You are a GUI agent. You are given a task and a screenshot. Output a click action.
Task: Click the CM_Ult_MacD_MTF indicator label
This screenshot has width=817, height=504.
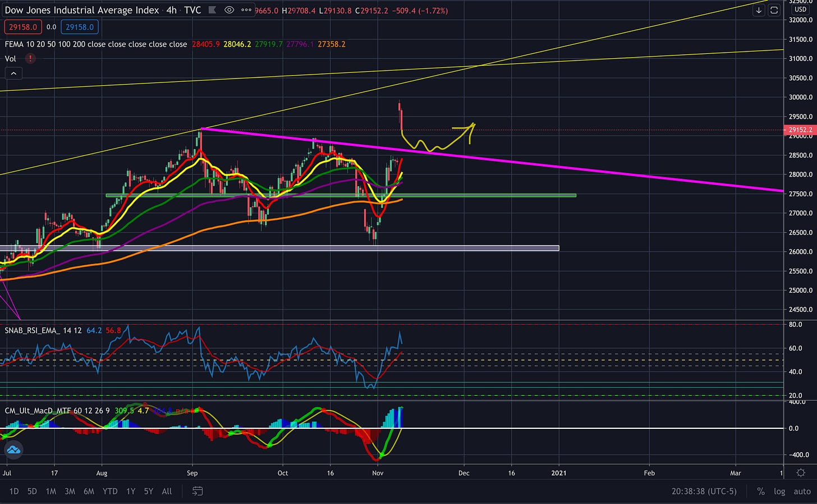(57, 410)
